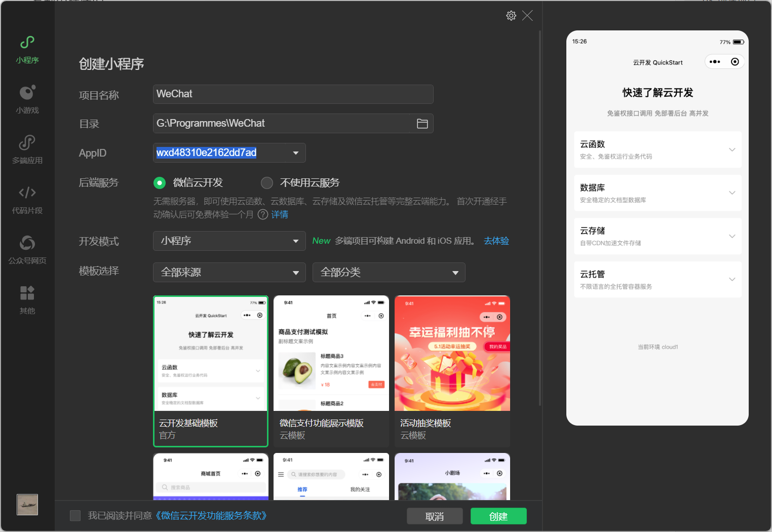Open the 代码片段 sidebar section
The width and height of the screenshot is (772, 532).
click(27, 200)
